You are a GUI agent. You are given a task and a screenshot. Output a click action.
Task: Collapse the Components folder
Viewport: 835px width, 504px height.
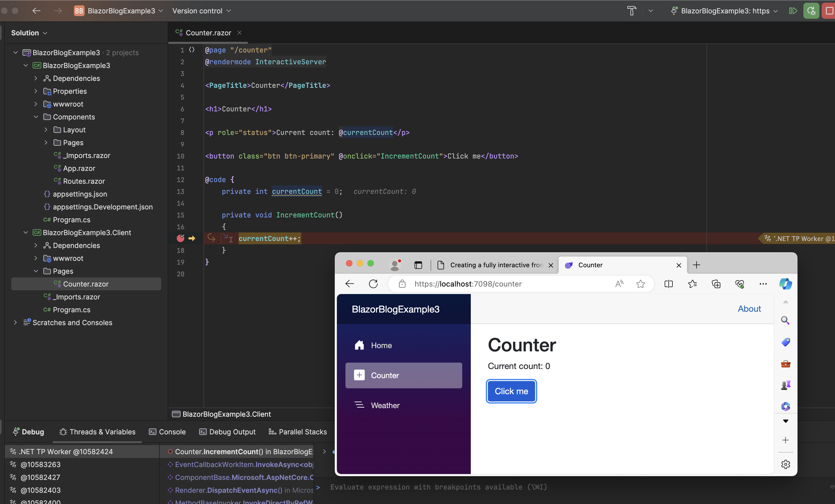point(36,117)
